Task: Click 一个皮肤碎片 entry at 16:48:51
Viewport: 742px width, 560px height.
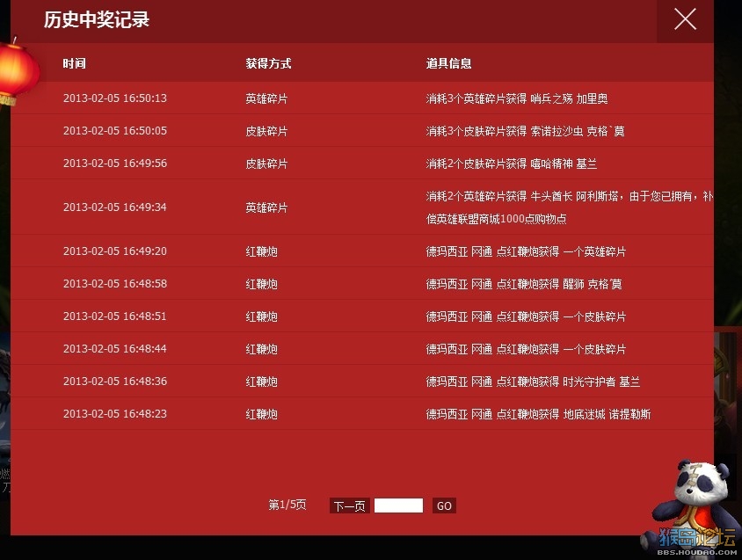Action: pyautogui.click(x=526, y=316)
